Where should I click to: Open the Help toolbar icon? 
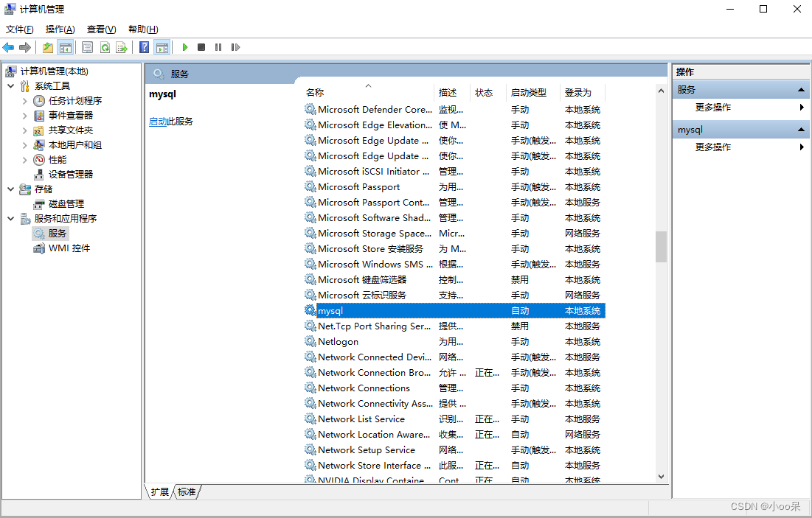[x=145, y=48]
